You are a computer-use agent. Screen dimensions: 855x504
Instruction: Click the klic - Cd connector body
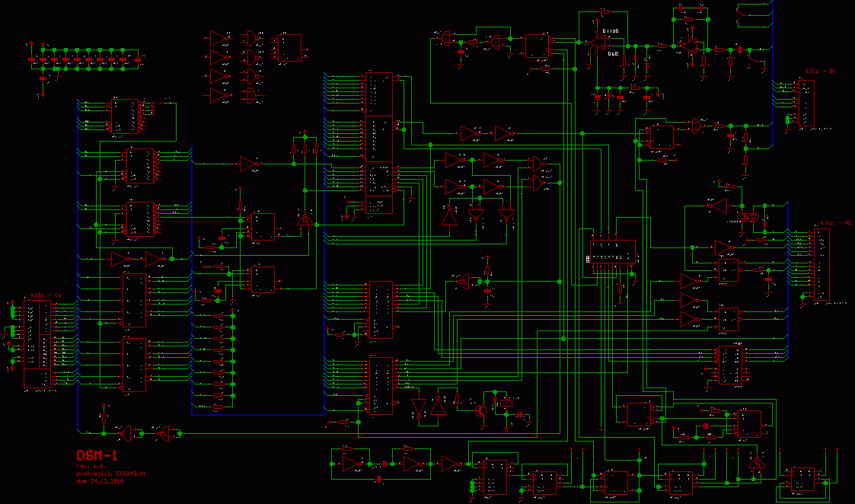click(37, 344)
